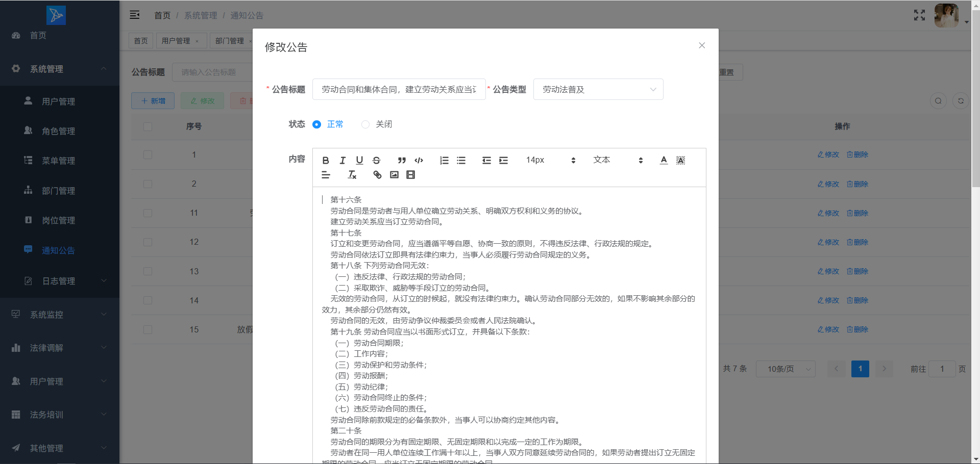The width and height of the screenshot is (980, 464).
Task: Expand the 法律调解 sidebar group
Action: [x=60, y=348]
